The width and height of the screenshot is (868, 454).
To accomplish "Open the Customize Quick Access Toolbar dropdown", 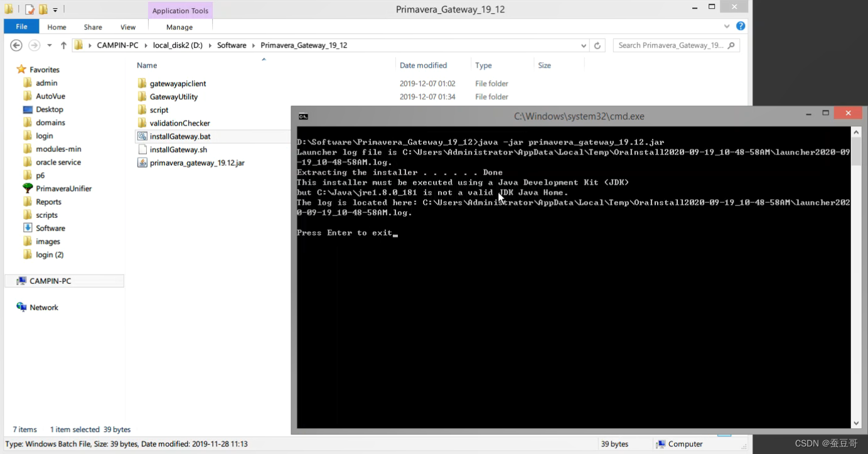I will tap(55, 10).
